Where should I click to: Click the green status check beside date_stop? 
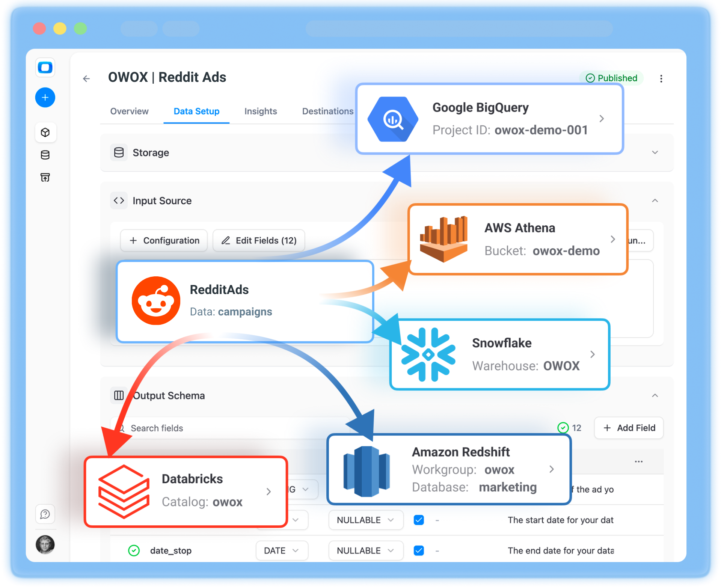pyautogui.click(x=133, y=550)
